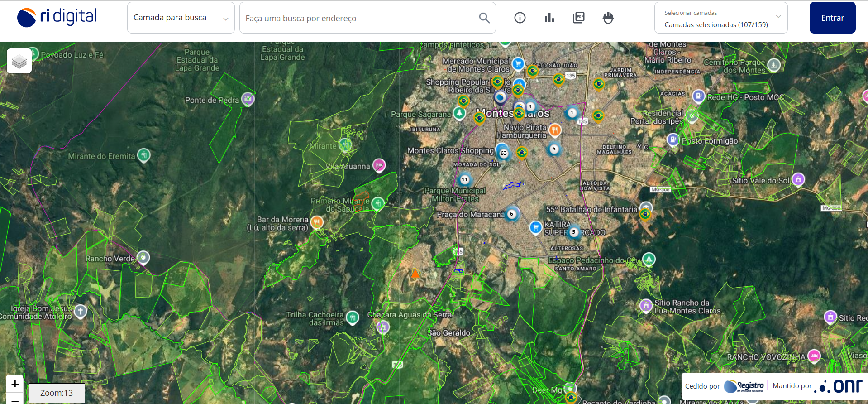Screen dimensions: 868x404
Task: Open the map layers stack button
Action: (x=19, y=61)
